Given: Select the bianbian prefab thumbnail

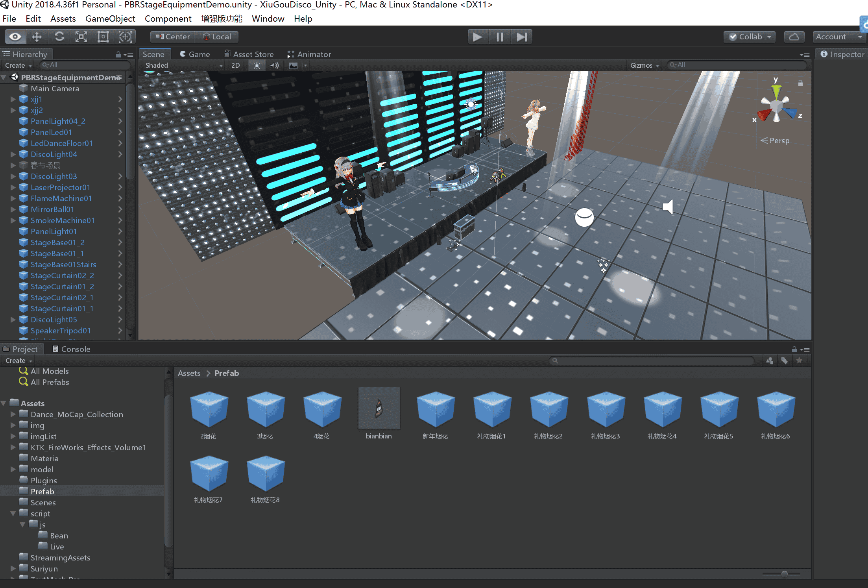Looking at the screenshot, I should tap(379, 409).
